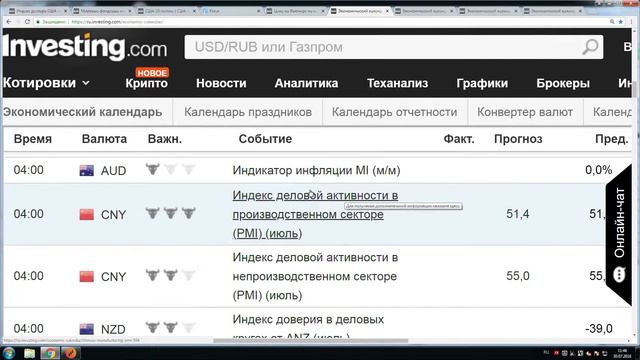This screenshot has width=640, height=360.
Task: Select the Экономический календарь tab
Action: point(82,112)
